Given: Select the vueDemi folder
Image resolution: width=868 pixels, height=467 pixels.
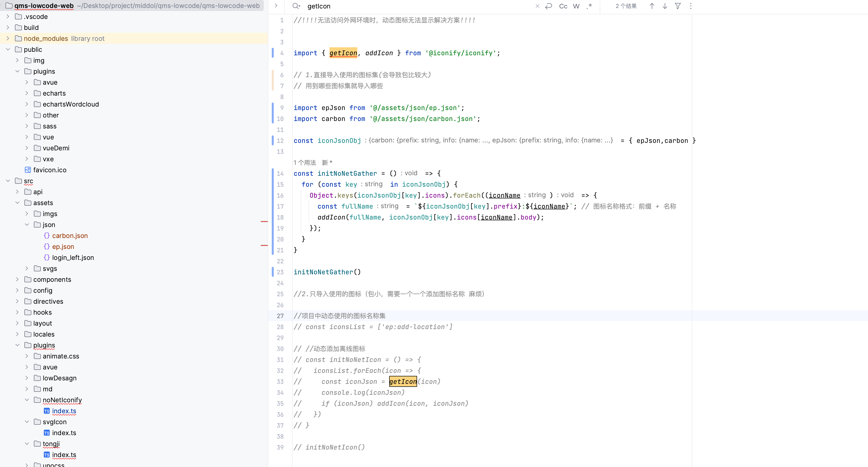Looking at the screenshot, I should [x=56, y=148].
